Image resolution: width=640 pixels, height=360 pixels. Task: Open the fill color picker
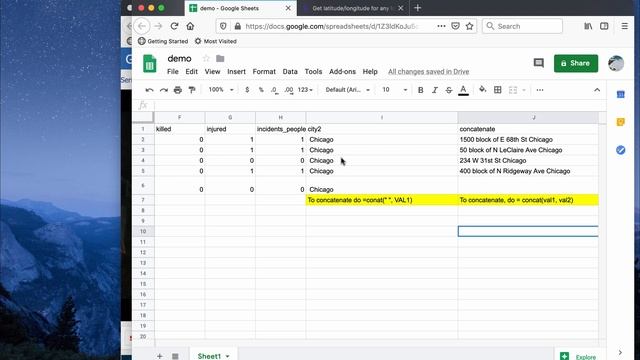482,90
